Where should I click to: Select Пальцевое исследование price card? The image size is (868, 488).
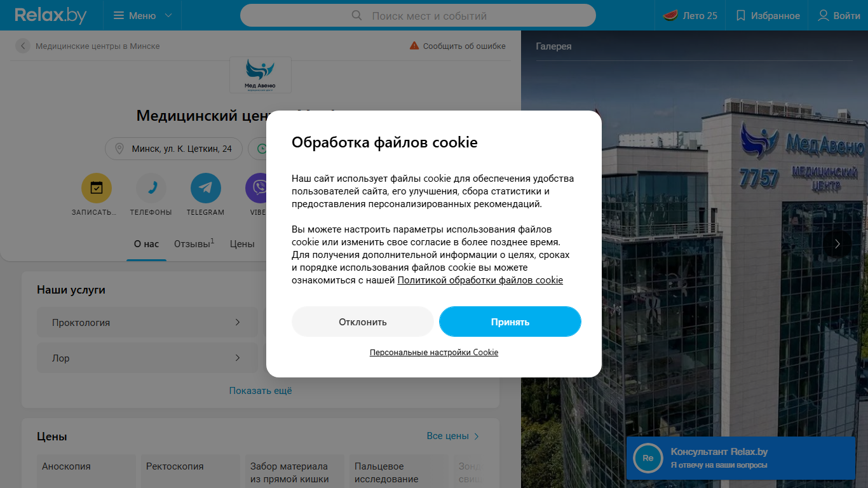(x=399, y=471)
